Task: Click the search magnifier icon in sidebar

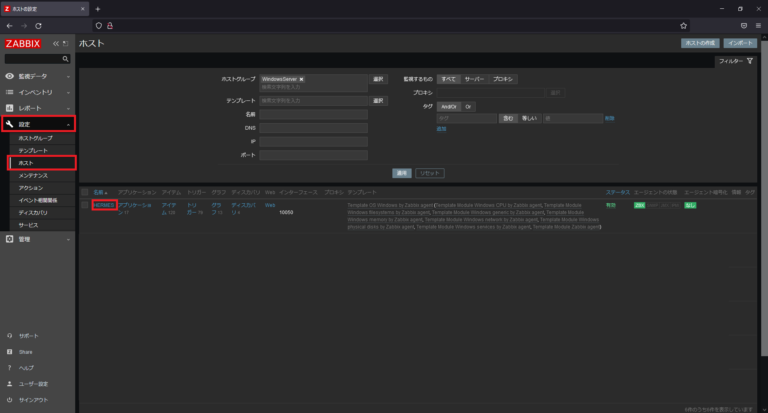Action: 65,59
